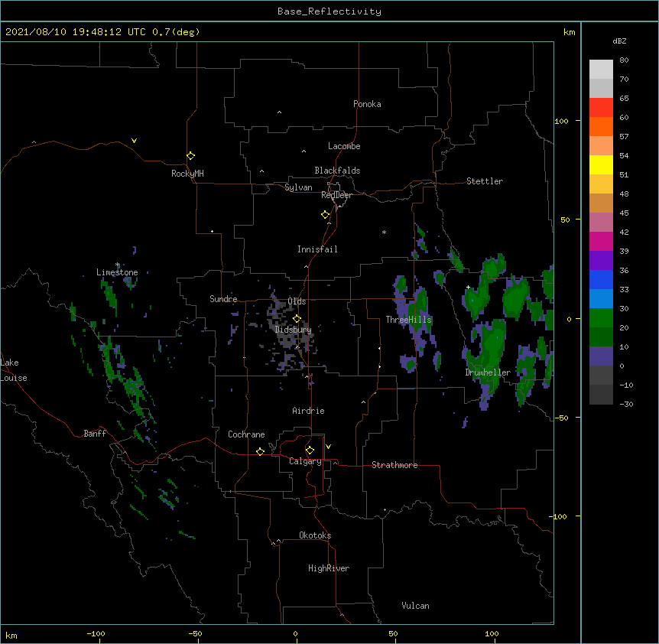Click the blue 33-36 dBZ legend color

tap(601, 279)
